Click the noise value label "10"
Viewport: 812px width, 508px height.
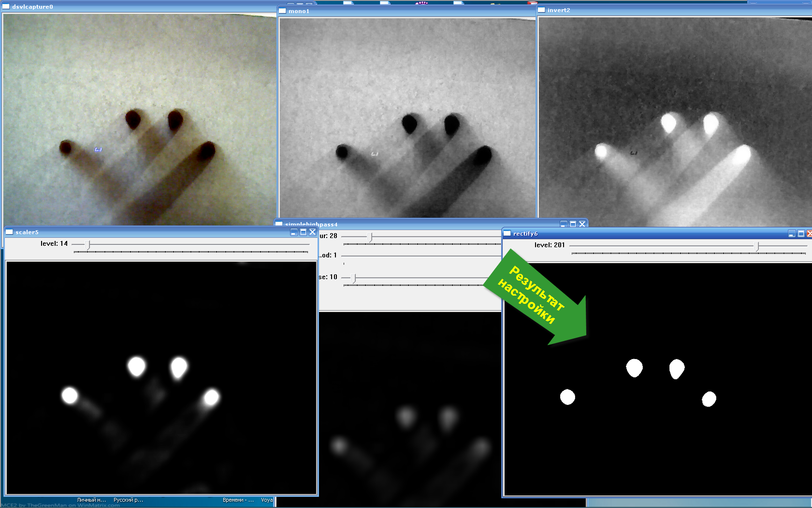333,277
